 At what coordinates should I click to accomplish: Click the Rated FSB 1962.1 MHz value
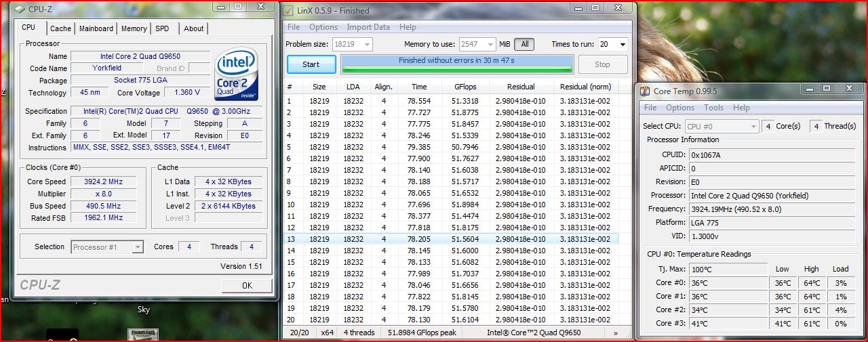click(x=103, y=218)
